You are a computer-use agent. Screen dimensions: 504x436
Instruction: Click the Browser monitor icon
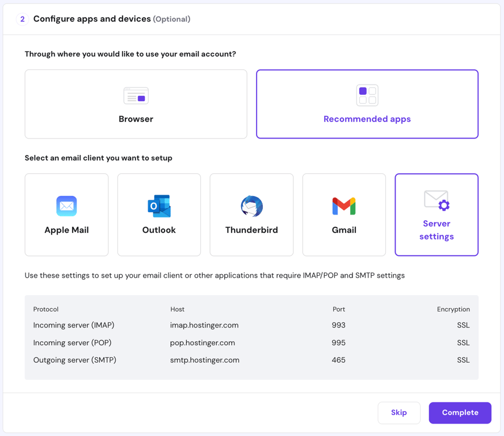point(136,95)
